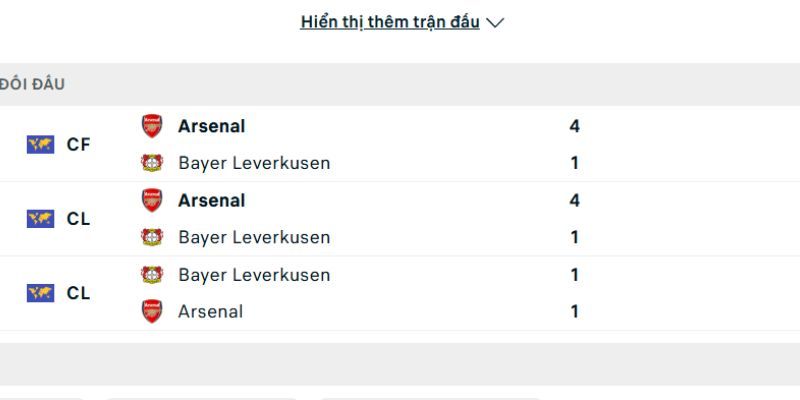
Task: Select the Arsenal name in the CF match
Action: 211,126
